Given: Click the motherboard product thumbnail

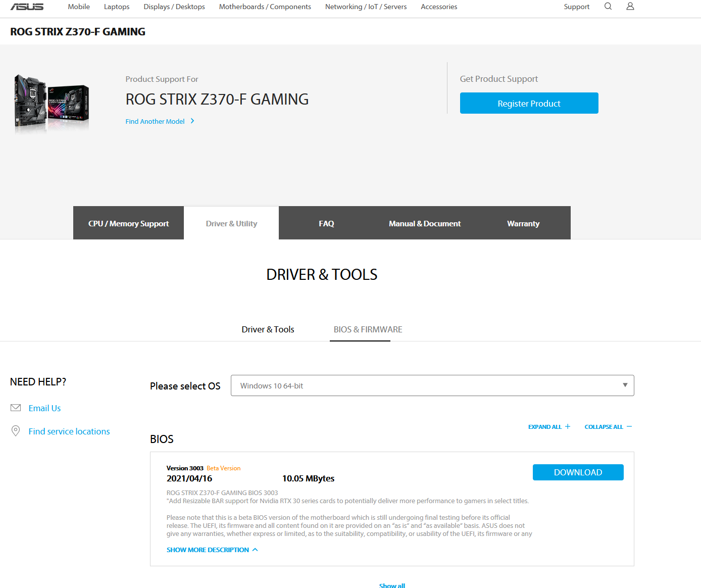Looking at the screenshot, I should [52, 104].
